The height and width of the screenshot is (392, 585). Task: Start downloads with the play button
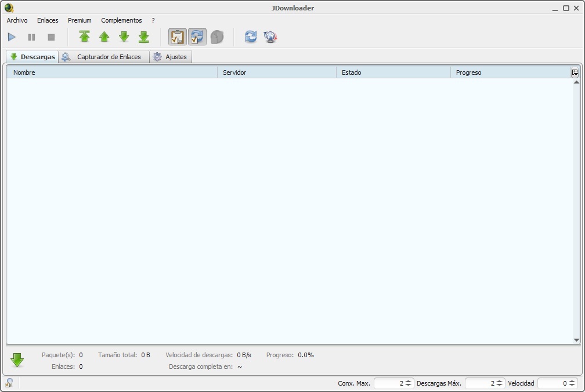tap(12, 37)
